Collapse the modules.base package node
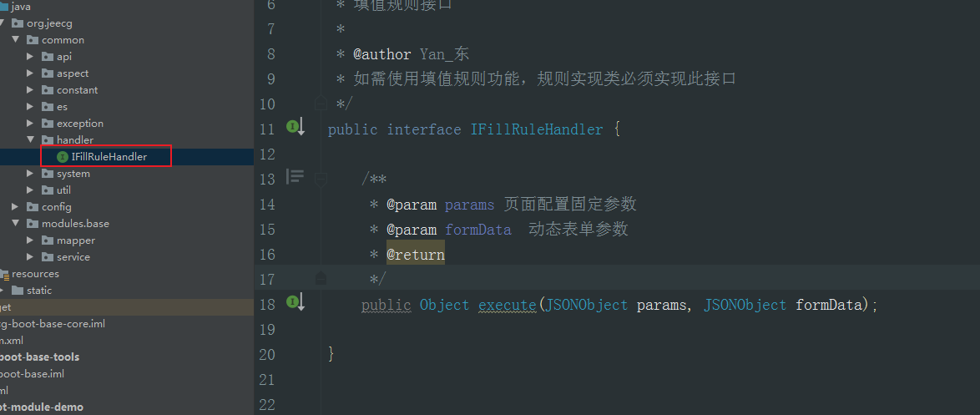This screenshot has width=980, height=415. pos(16,223)
